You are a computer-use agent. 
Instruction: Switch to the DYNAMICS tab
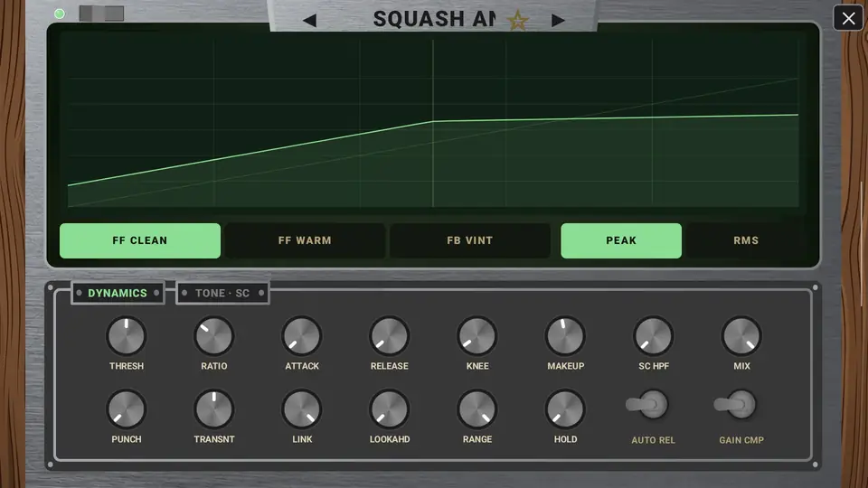tap(118, 293)
